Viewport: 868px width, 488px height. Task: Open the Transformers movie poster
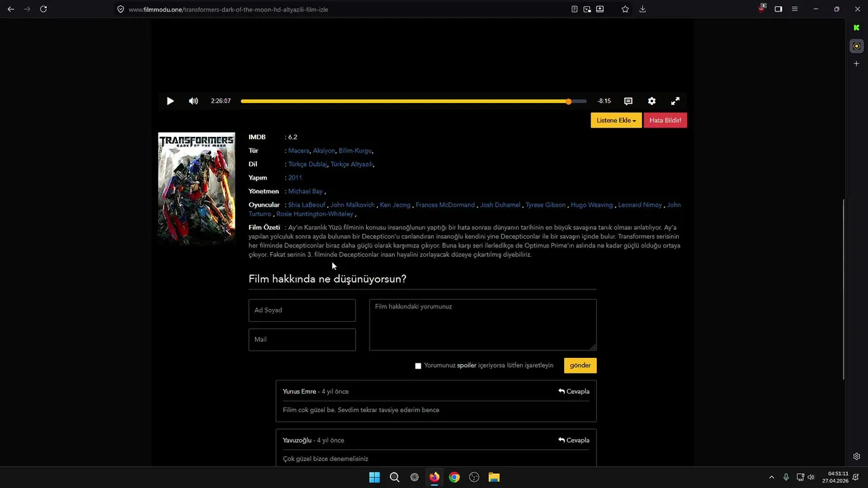point(197,188)
